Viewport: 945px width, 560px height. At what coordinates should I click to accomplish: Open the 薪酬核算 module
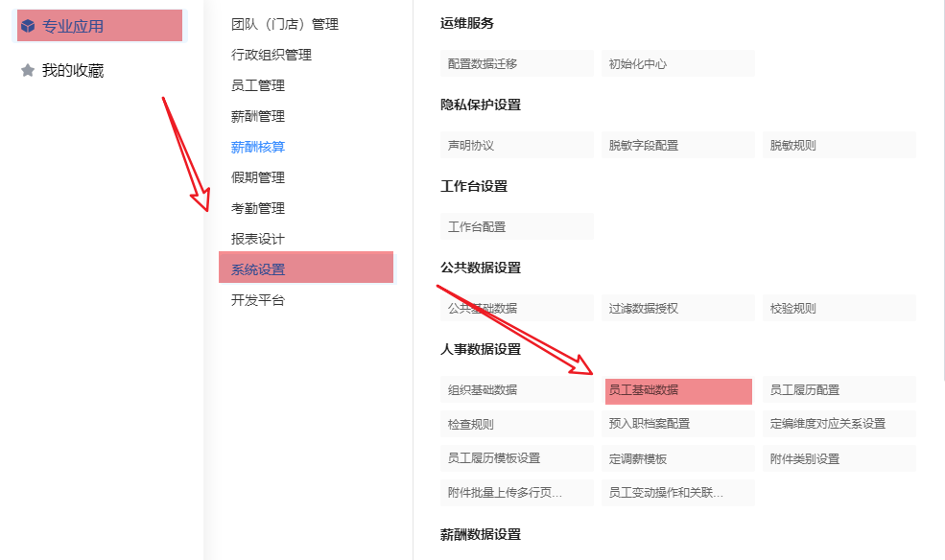tap(258, 147)
